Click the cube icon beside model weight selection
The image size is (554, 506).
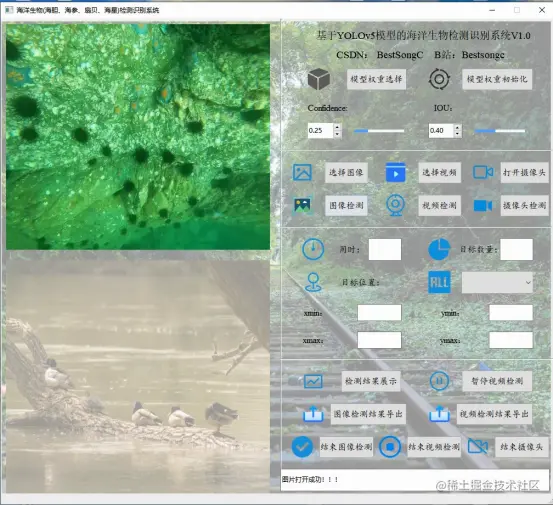319,79
